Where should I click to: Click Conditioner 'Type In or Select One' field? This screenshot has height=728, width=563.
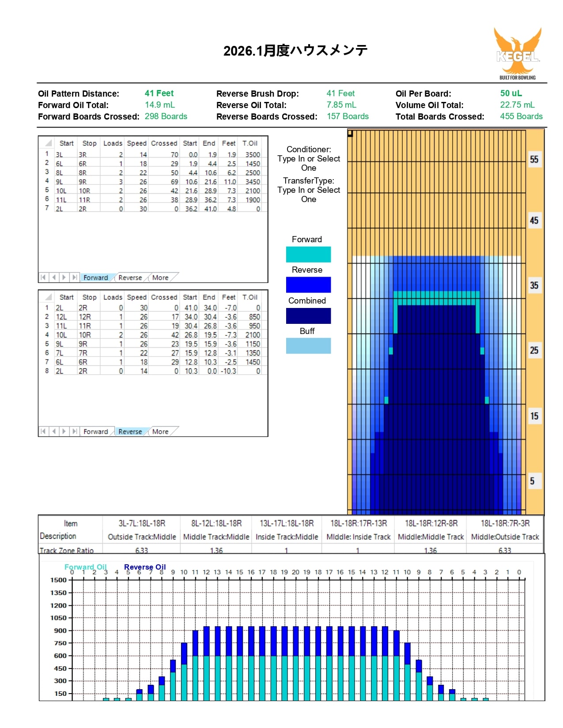[x=309, y=163]
